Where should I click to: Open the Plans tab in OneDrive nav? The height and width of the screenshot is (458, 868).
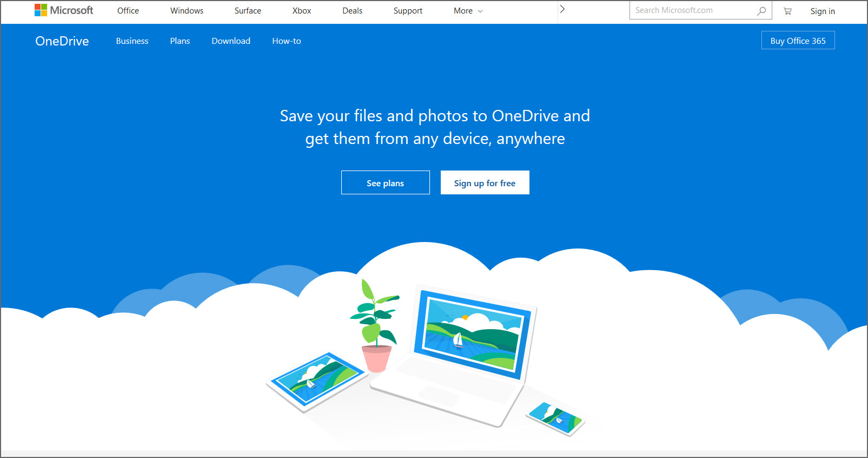point(180,41)
